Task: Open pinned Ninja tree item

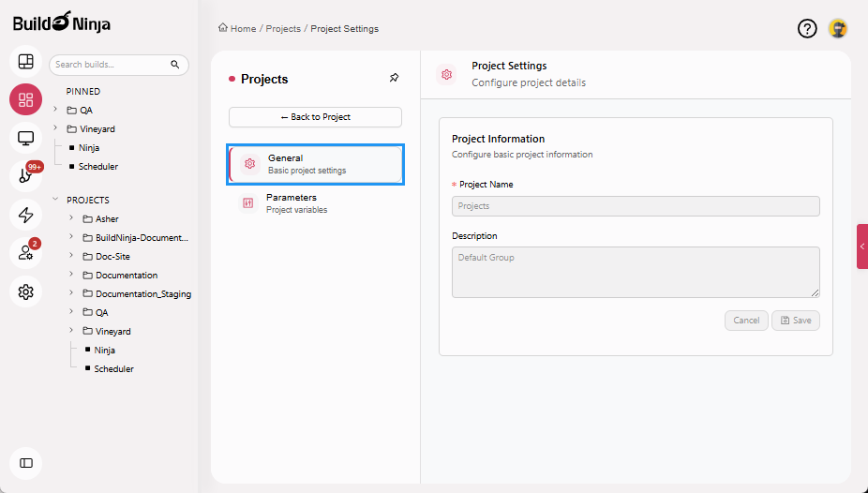Action: 89,148
